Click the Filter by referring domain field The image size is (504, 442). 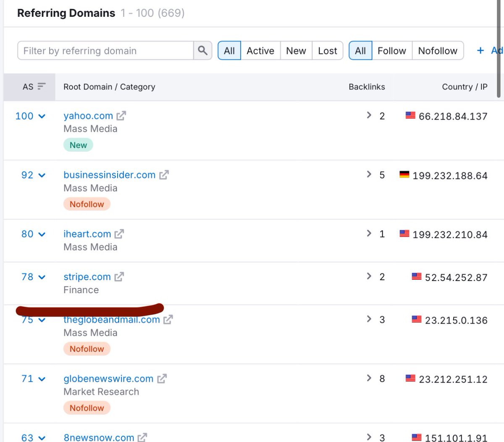click(105, 51)
